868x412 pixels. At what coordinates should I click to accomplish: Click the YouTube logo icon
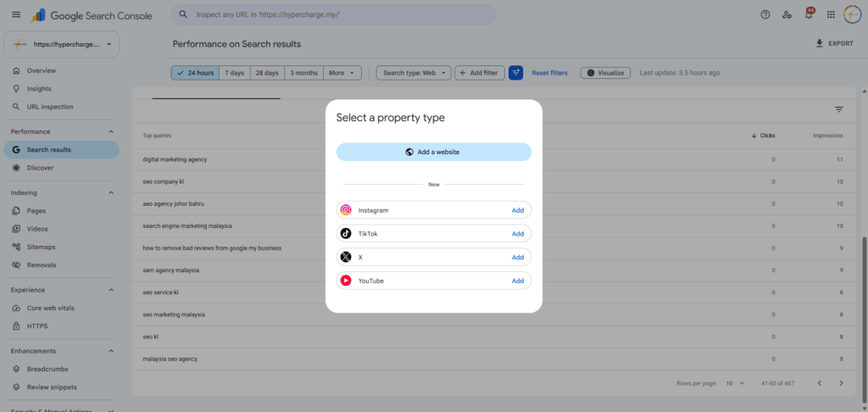pyautogui.click(x=346, y=281)
